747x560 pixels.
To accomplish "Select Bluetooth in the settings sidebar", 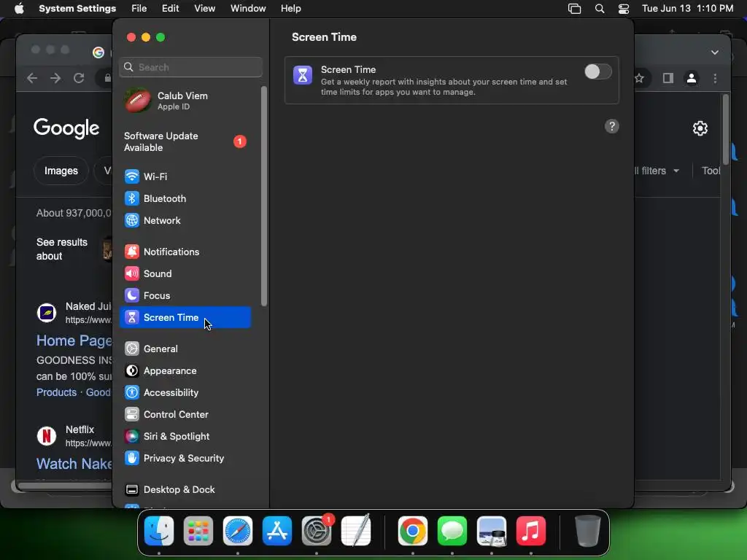I will point(185,198).
